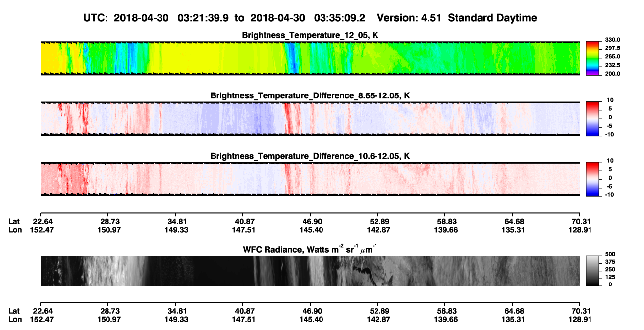Click latitude 34.81 above the WFC panel

[x=177, y=222]
